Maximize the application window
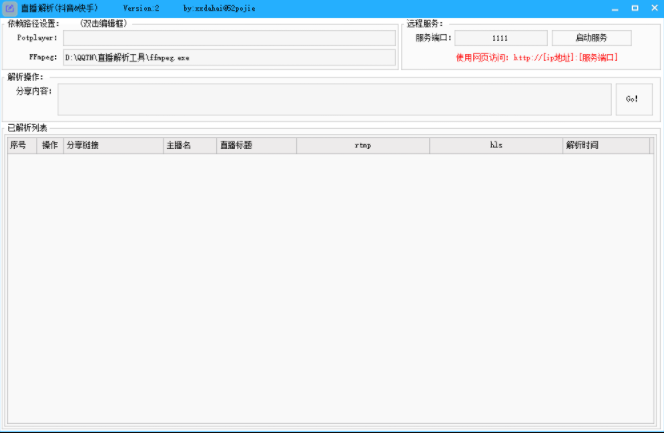664x433 pixels. click(x=633, y=8)
